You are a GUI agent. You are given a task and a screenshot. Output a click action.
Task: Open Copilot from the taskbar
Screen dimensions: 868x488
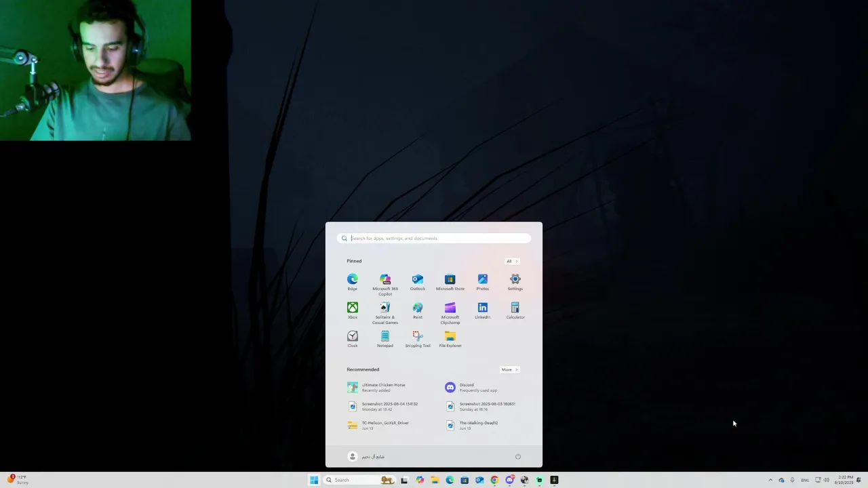pos(420,480)
